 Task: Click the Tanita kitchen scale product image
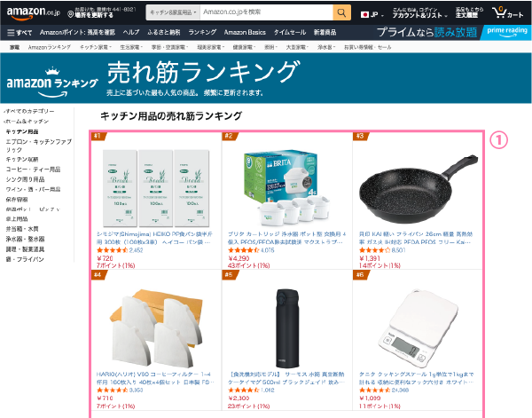pyautogui.click(x=418, y=328)
